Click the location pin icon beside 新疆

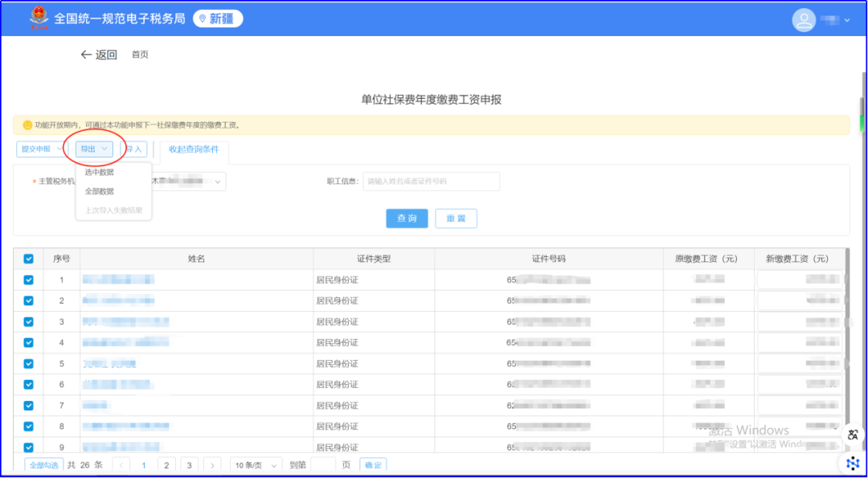(203, 18)
